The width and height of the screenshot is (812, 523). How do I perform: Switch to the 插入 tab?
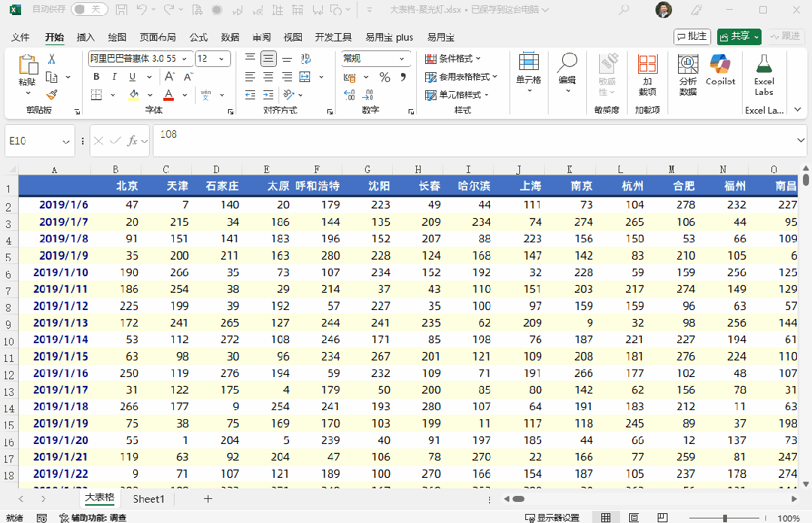86,38
